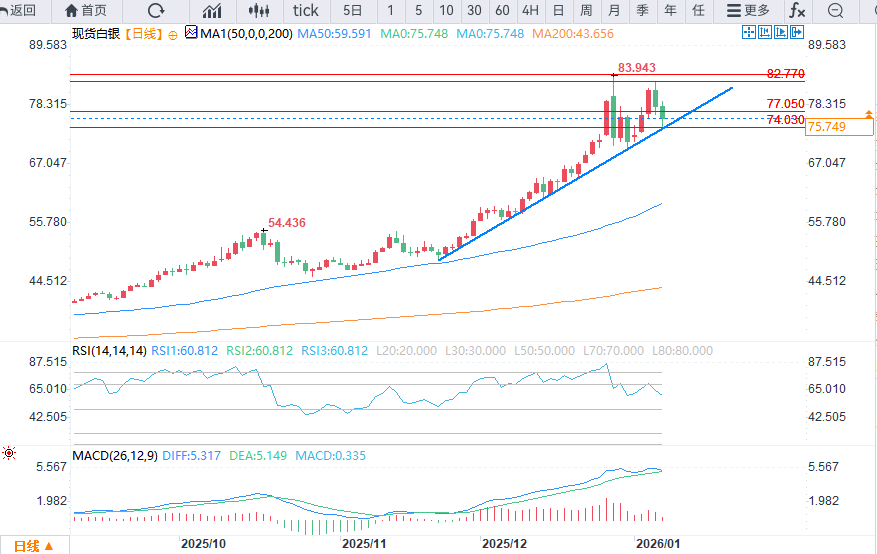Click the MA200:43.656 value

pyautogui.click(x=573, y=34)
